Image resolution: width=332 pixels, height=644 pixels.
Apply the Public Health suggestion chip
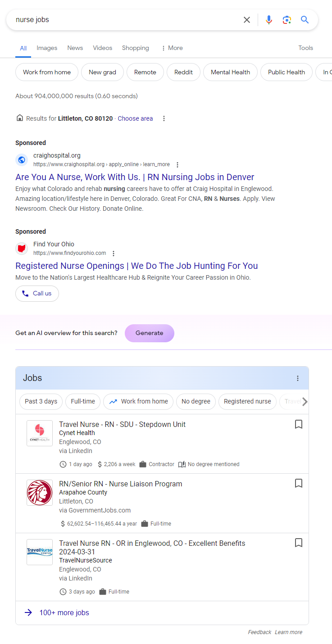click(x=287, y=72)
